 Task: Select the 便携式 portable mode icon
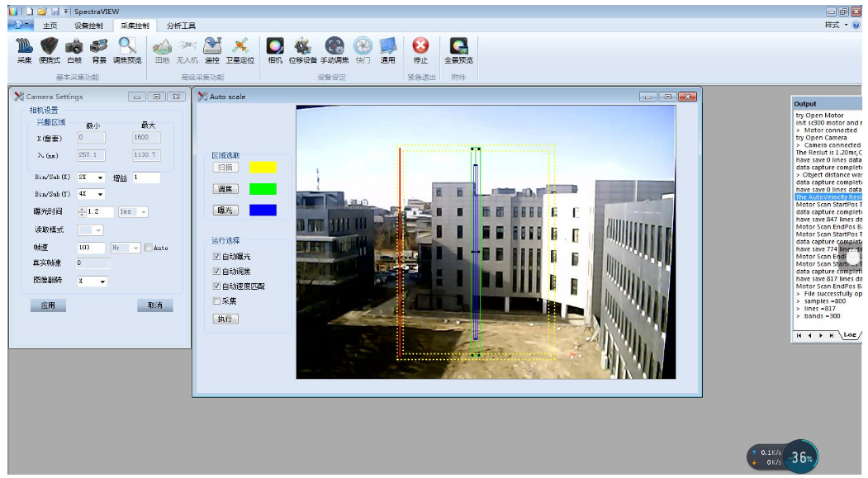tap(50, 48)
